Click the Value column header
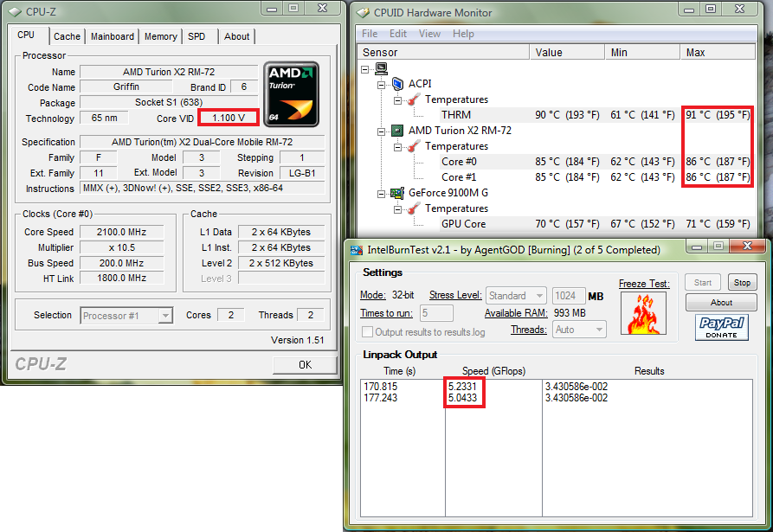The width and height of the screenshot is (773, 532). pyautogui.click(x=567, y=52)
